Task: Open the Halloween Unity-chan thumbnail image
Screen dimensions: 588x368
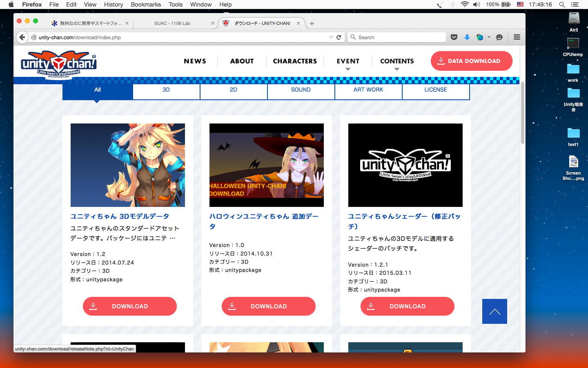Action: click(x=267, y=165)
